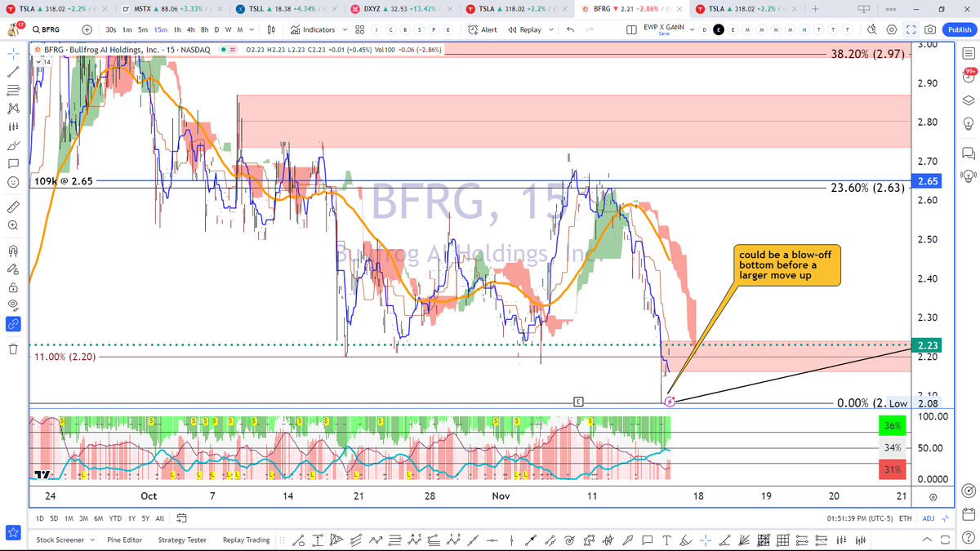Select the zoom in tool
The image size is (980, 551).
12,224
